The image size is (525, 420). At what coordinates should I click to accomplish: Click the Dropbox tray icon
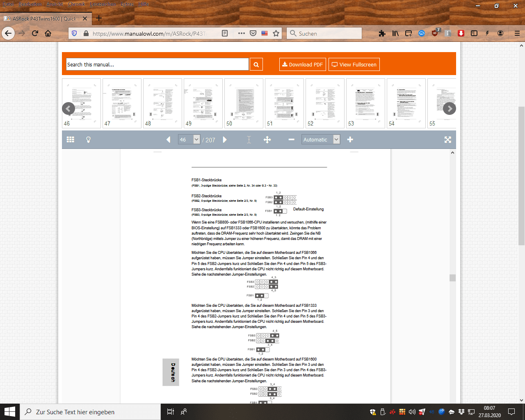coord(461,412)
